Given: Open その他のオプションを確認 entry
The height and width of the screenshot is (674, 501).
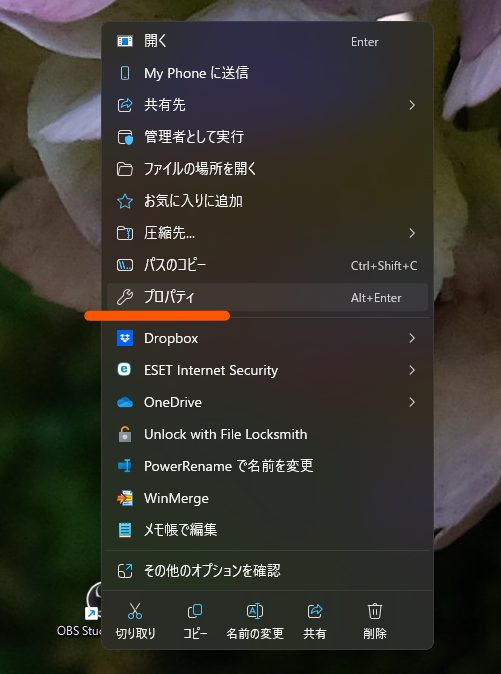Looking at the screenshot, I should [x=267, y=571].
